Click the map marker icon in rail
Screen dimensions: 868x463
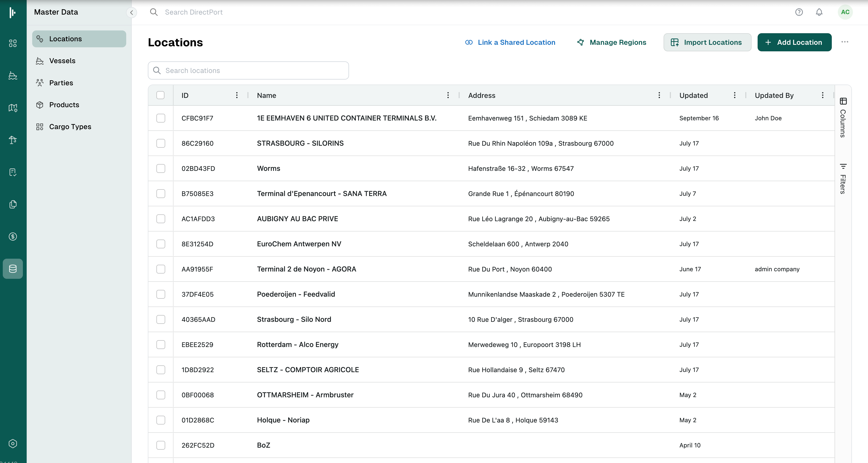point(13,108)
